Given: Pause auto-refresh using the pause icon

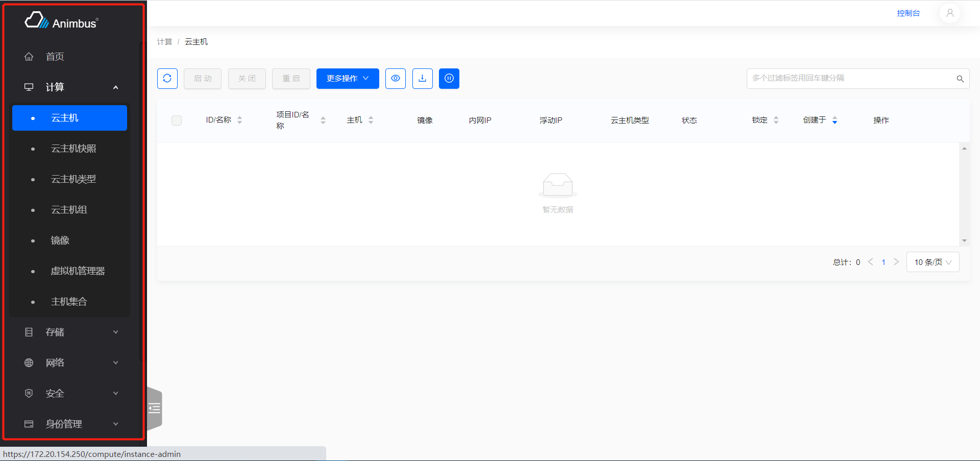Looking at the screenshot, I should pyautogui.click(x=449, y=78).
